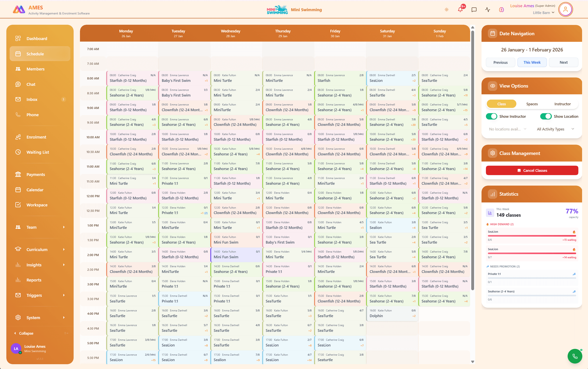Click the Statistics bar chart icon

click(x=492, y=194)
